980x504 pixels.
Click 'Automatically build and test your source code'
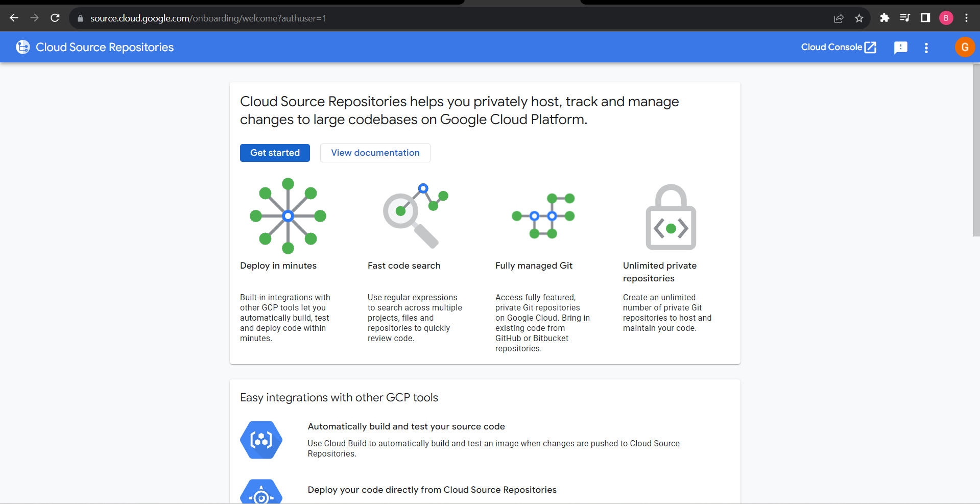(406, 426)
